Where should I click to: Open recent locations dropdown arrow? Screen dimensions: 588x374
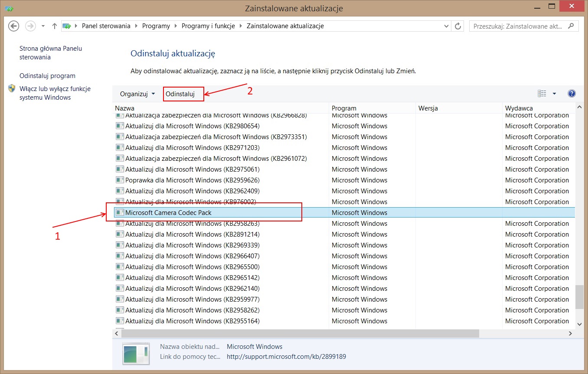click(43, 26)
